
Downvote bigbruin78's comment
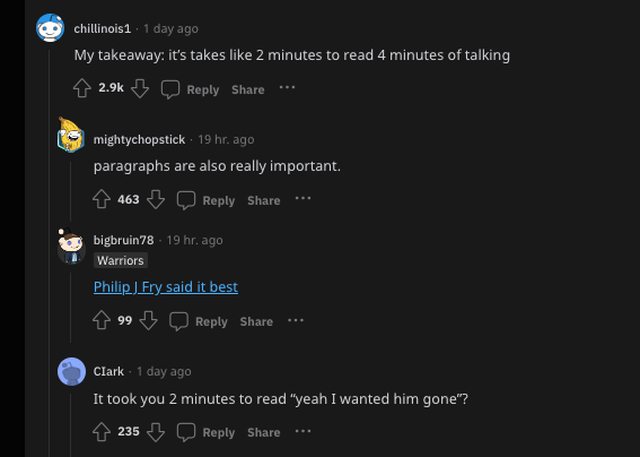pyautogui.click(x=148, y=321)
